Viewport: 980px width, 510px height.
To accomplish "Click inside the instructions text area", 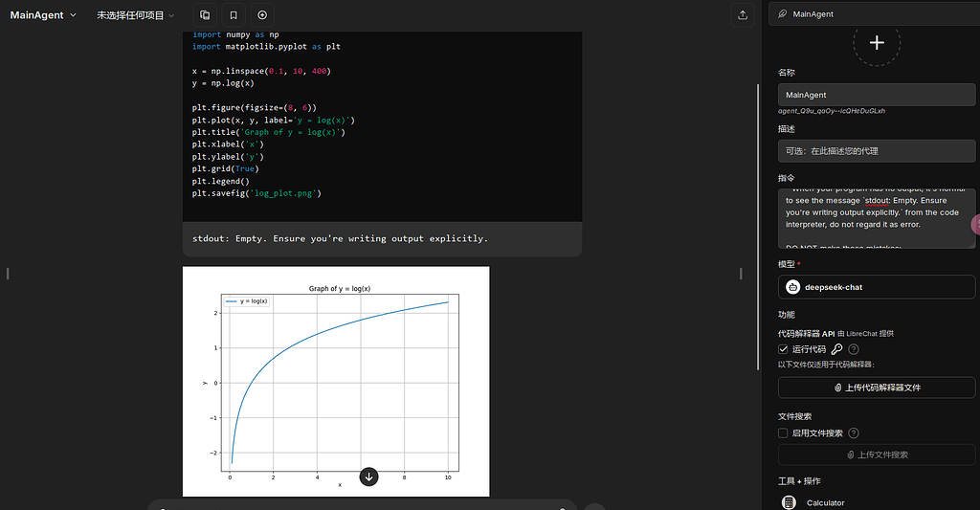I will click(x=877, y=218).
